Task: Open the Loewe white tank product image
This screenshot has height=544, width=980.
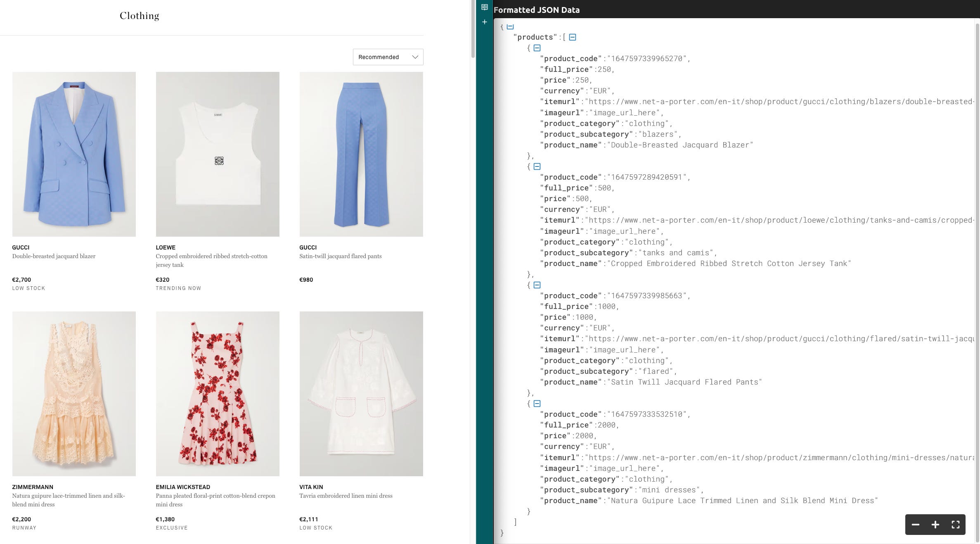Action: [x=218, y=154]
